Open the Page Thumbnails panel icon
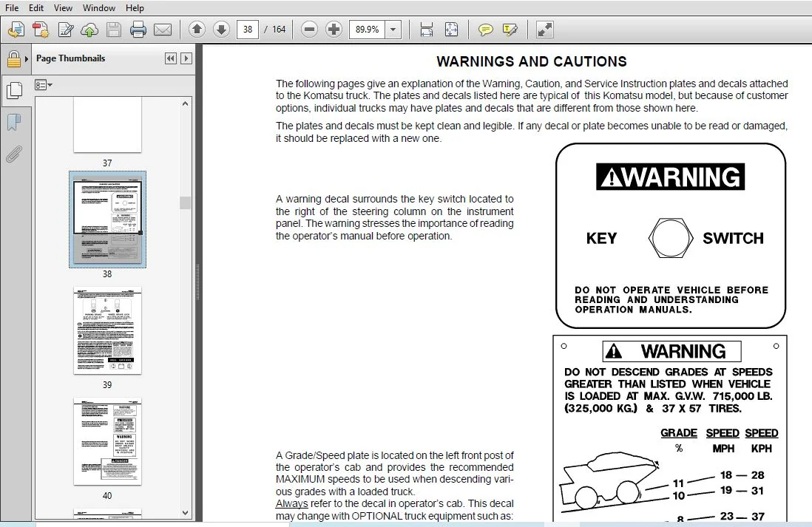812x527 pixels. point(14,91)
